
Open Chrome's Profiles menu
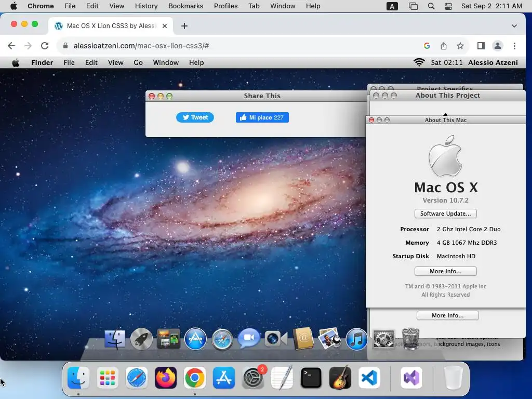(225, 6)
